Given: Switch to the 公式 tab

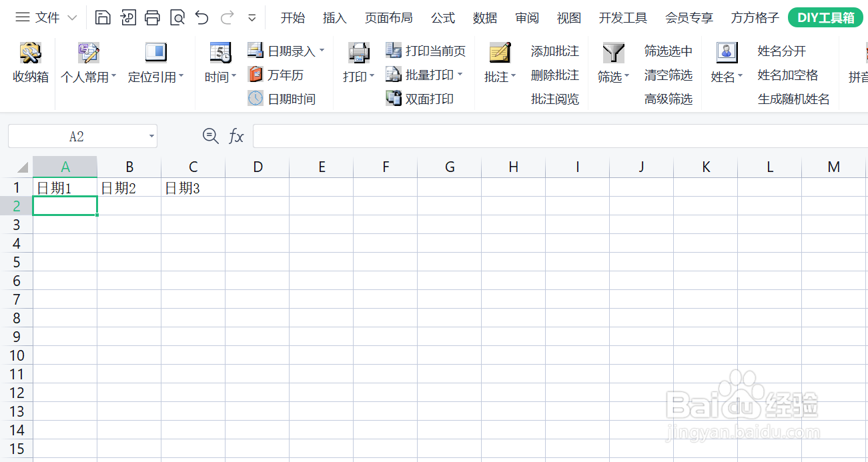Looking at the screenshot, I should point(443,18).
